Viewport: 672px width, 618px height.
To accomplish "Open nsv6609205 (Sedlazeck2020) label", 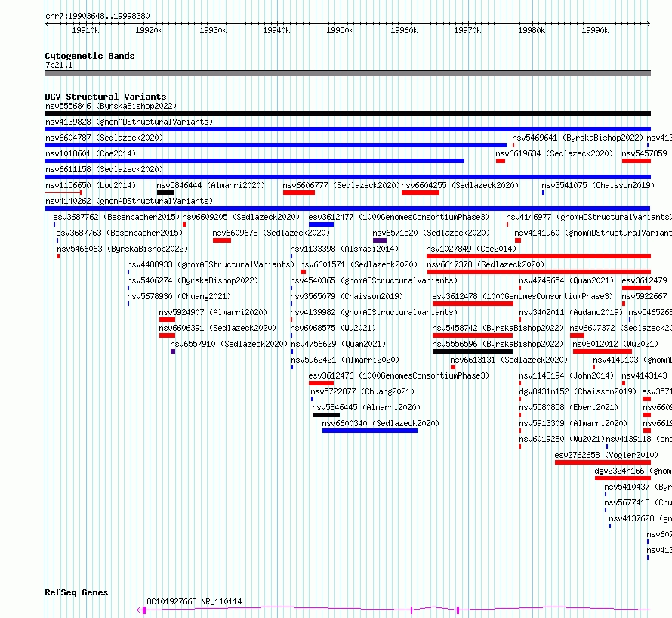I will pos(241,217).
